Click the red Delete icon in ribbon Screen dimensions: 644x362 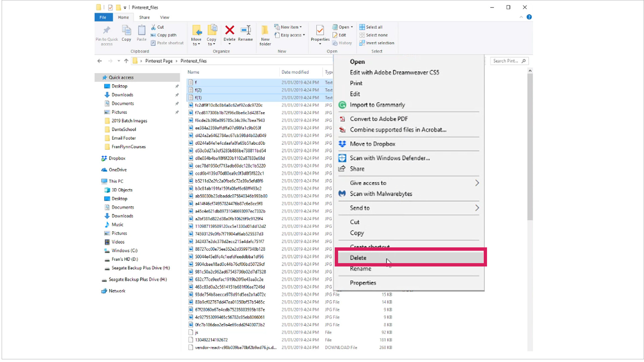tap(229, 31)
